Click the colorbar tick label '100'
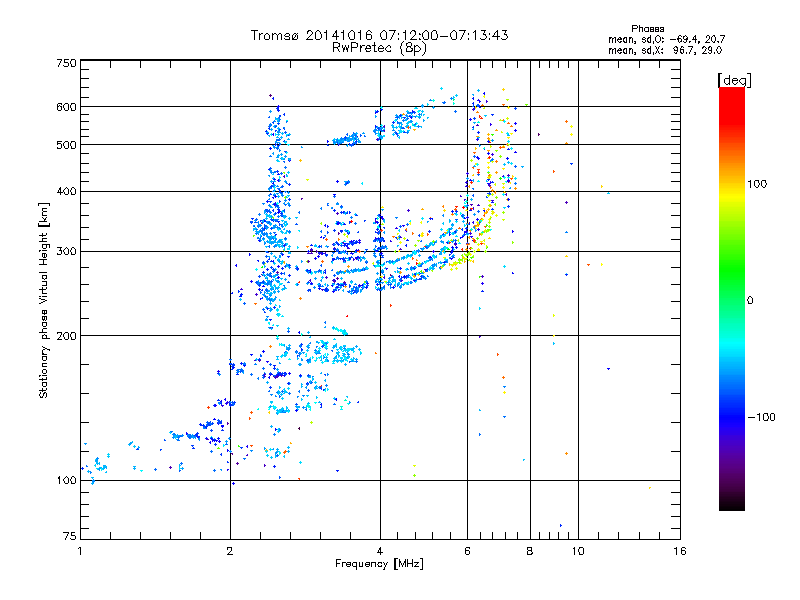Viewport: 800px width, 600px height. (757, 184)
